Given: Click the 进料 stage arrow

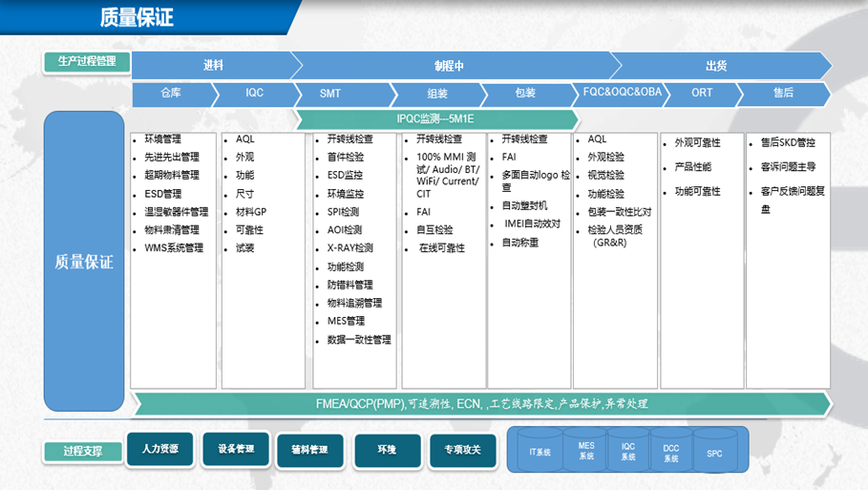Looking at the screenshot, I should pos(213,66).
